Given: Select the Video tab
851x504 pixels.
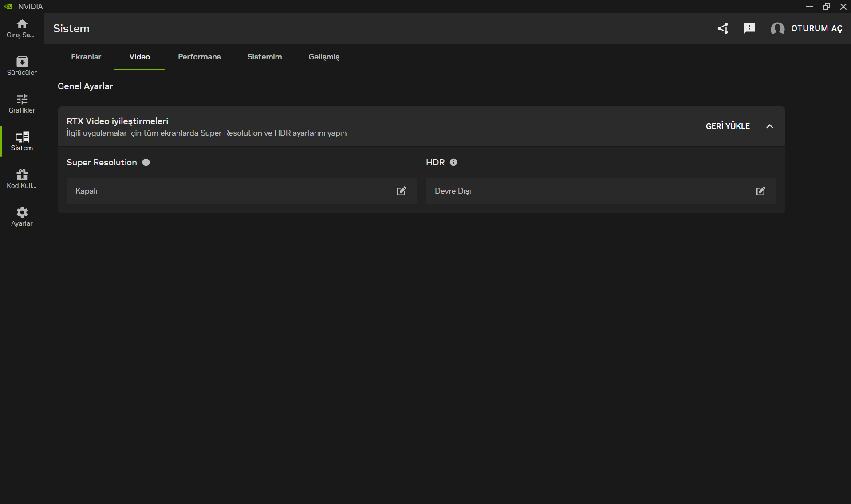Looking at the screenshot, I should click(139, 57).
